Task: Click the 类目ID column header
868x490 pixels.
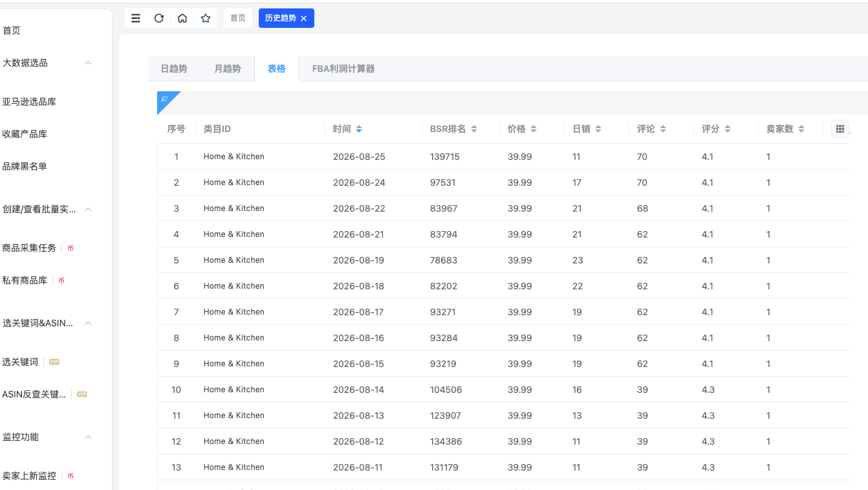Action: click(217, 129)
